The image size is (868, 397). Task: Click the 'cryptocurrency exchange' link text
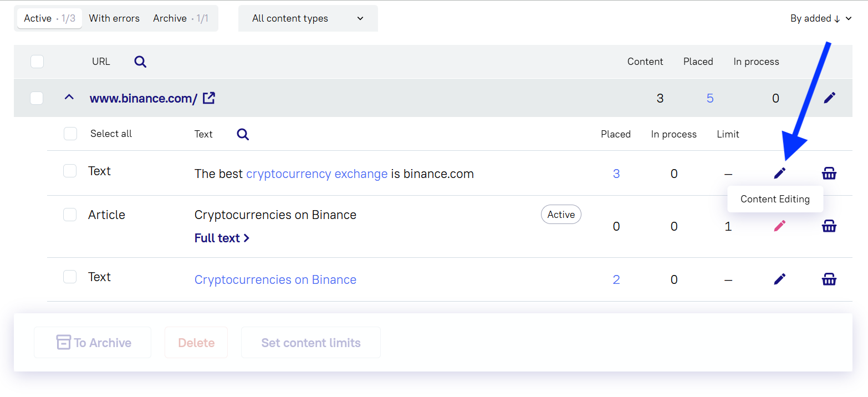click(x=317, y=174)
